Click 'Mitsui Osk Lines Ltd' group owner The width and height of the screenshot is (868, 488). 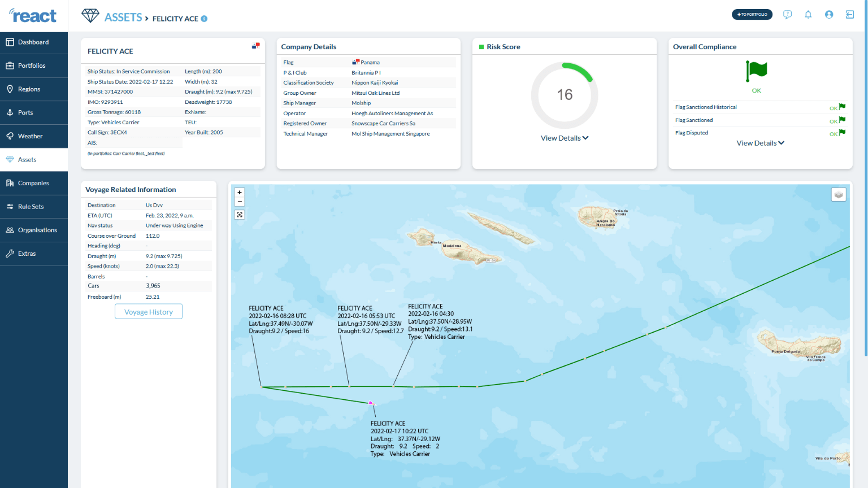[x=375, y=93]
